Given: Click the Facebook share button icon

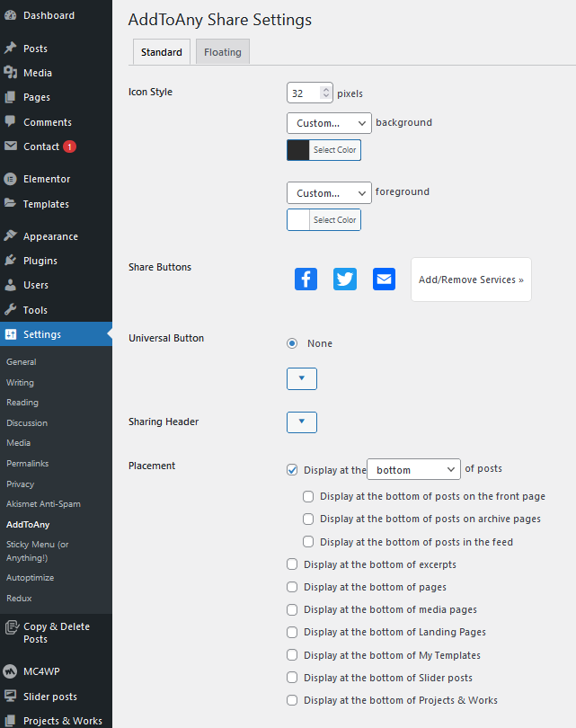Looking at the screenshot, I should (306, 279).
